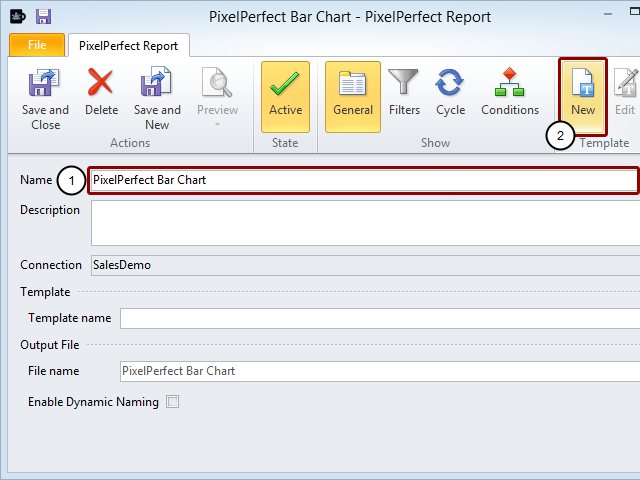
Task: Toggle the Active state checkmark button
Action: (x=285, y=97)
